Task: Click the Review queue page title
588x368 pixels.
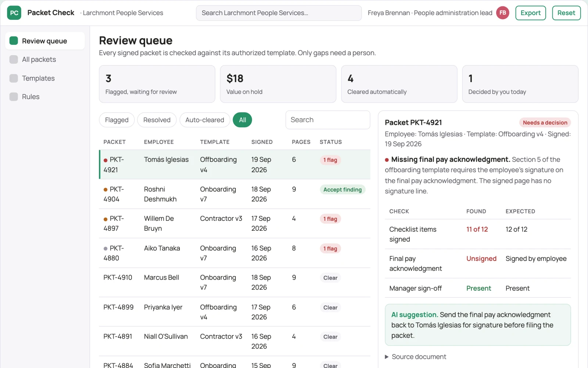Action: [x=136, y=40]
